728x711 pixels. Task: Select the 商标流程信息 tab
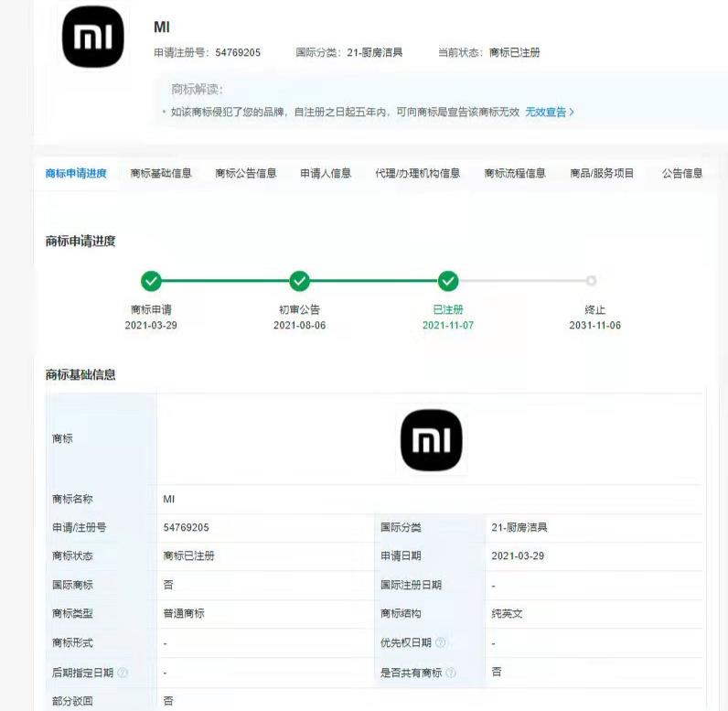[x=514, y=173]
